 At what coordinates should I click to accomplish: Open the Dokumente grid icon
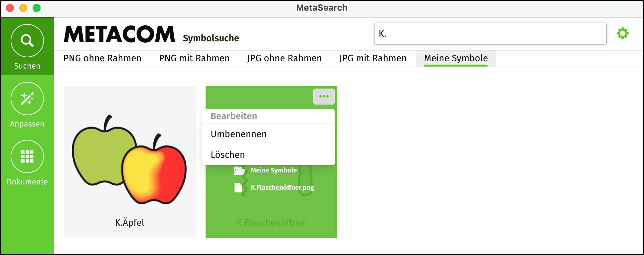click(27, 156)
